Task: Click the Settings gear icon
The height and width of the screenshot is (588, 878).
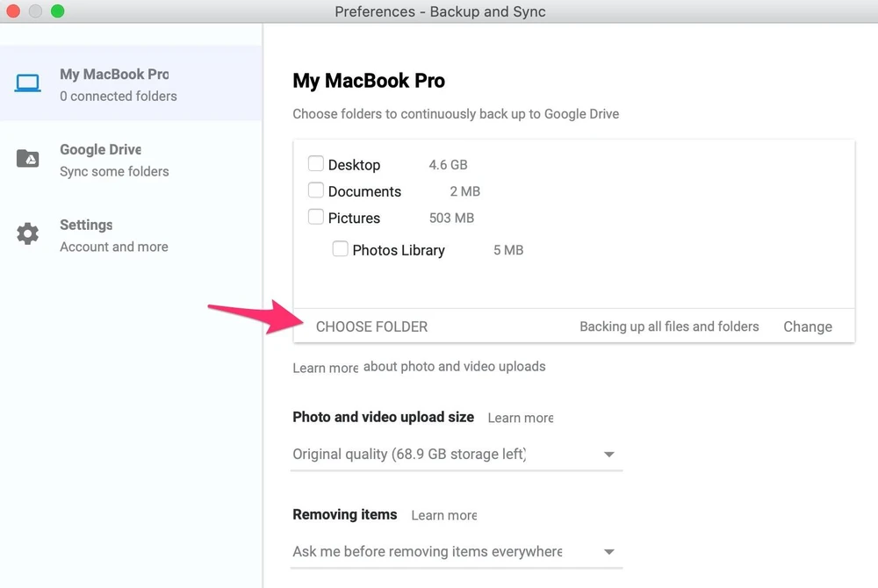Action: [28, 234]
